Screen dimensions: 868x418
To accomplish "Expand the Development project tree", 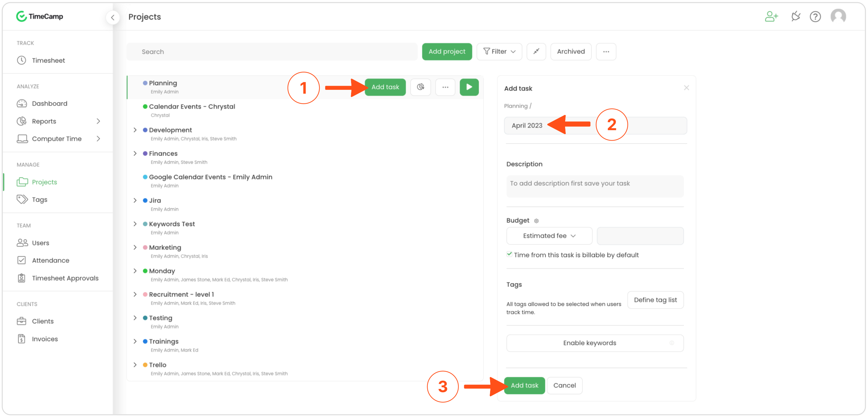I will (135, 130).
